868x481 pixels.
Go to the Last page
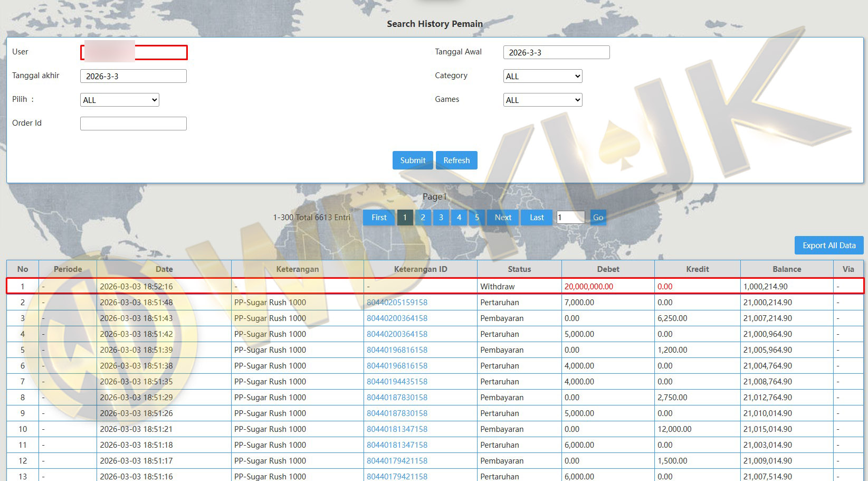tap(537, 218)
